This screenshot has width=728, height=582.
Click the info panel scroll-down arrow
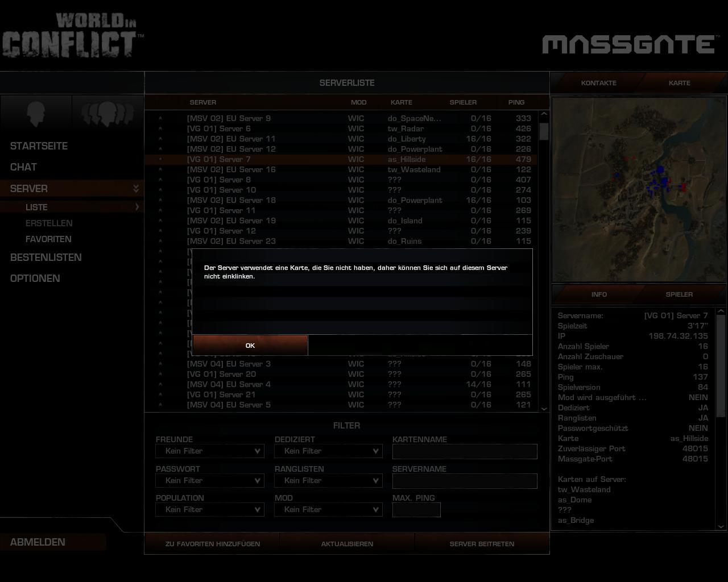click(721, 526)
